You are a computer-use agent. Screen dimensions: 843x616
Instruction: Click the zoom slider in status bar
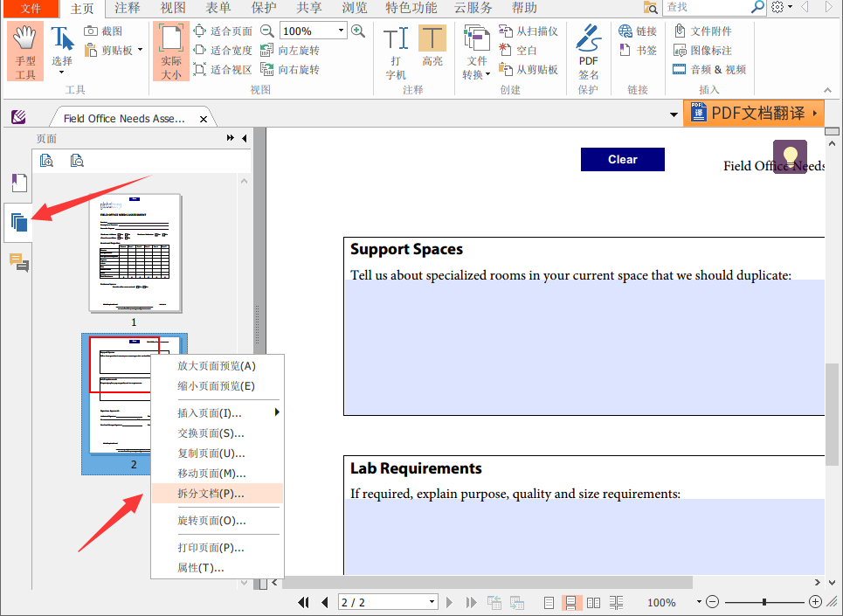click(764, 602)
